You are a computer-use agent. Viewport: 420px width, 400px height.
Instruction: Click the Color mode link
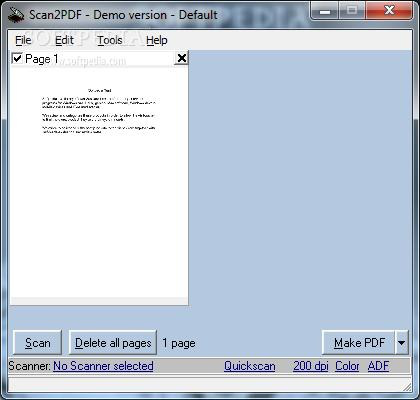pos(347,366)
